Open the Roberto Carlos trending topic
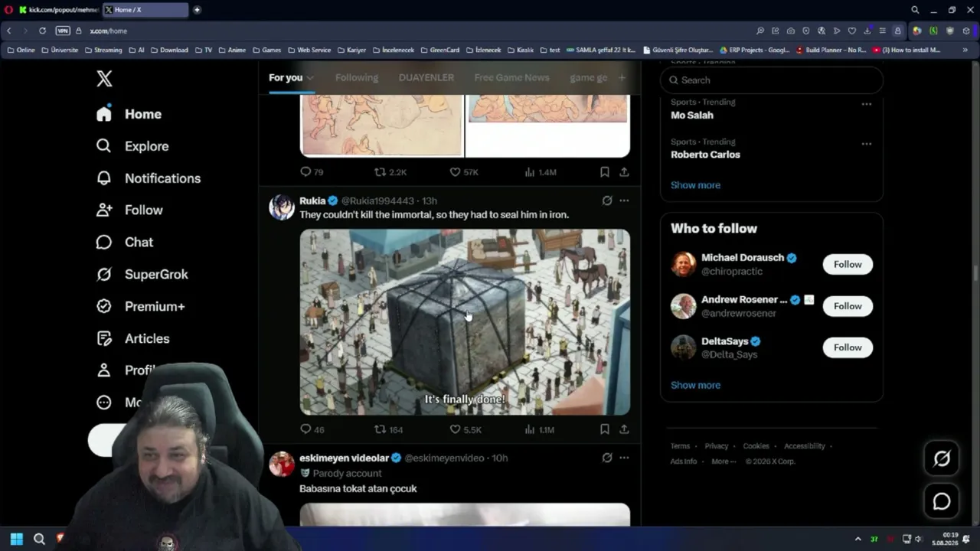The height and width of the screenshot is (551, 980). 705,155
